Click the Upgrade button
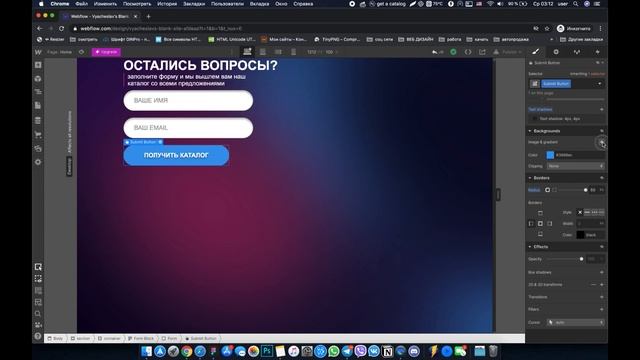 [106, 52]
